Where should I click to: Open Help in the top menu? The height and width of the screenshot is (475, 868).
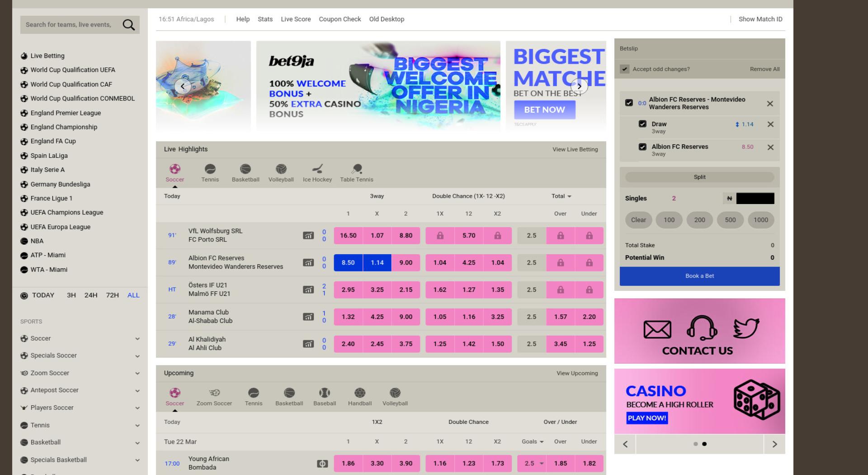pyautogui.click(x=243, y=19)
